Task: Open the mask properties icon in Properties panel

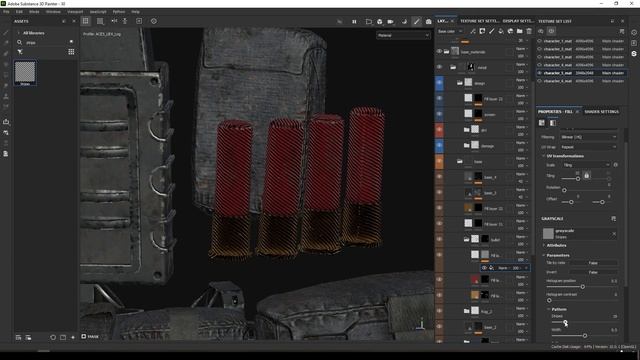Action: [552, 122]
